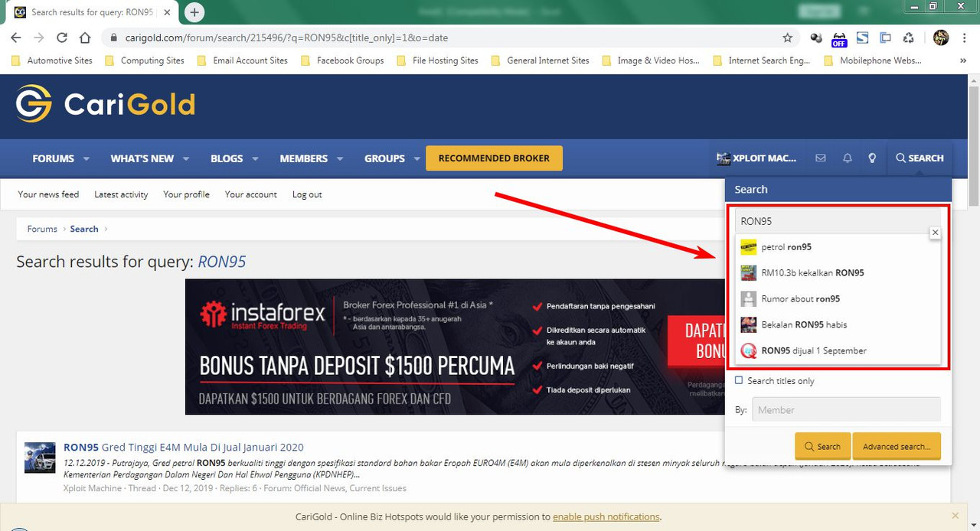This screenshot has height=531, width=980.
Task: Dismiss the push notification banner
Action: 955,516
